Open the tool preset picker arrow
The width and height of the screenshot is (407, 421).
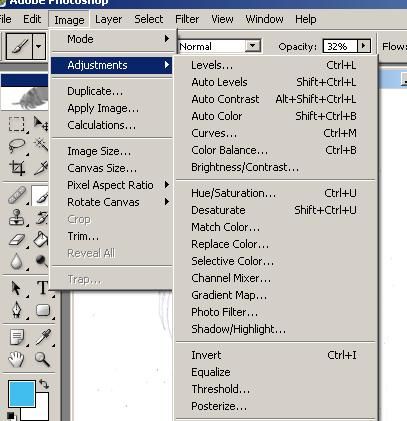(39, 46)
